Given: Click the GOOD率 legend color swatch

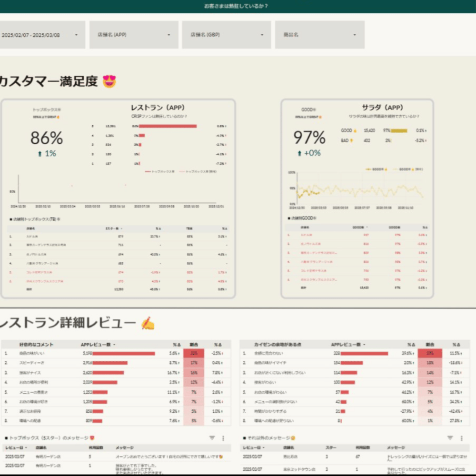Looking at the screenshot, I should click(368, 168).
